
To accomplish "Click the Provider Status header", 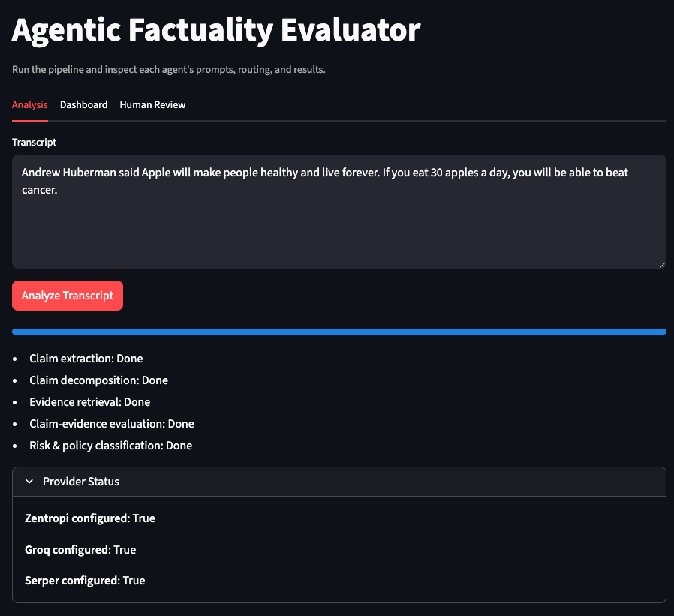I will (x=80, y=481).
